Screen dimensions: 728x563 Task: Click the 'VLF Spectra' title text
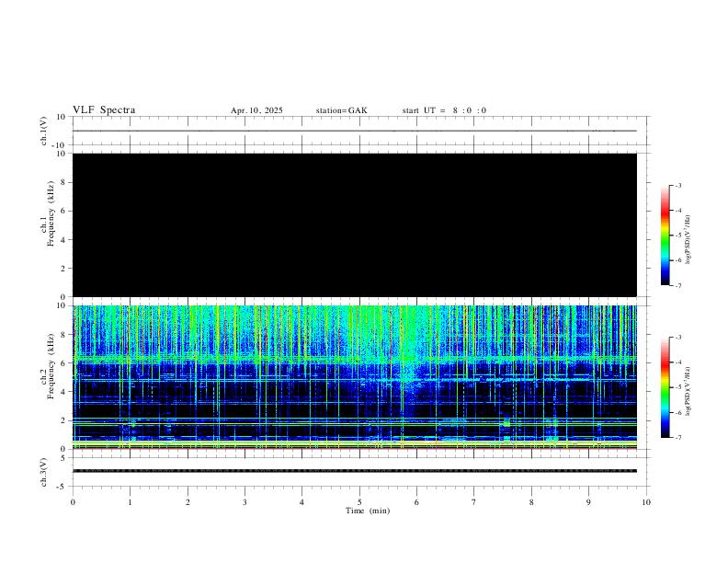pyautogui.click(x=104, y=110)
